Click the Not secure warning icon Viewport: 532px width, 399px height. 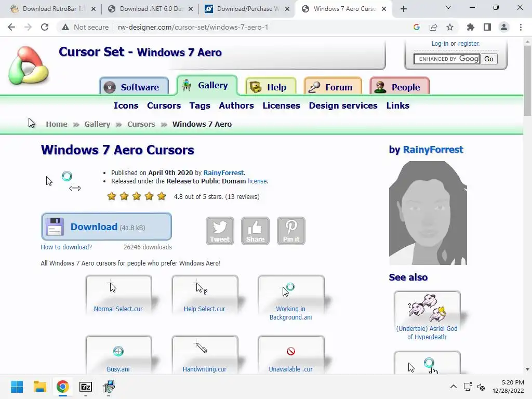click(x=65, y=27)
